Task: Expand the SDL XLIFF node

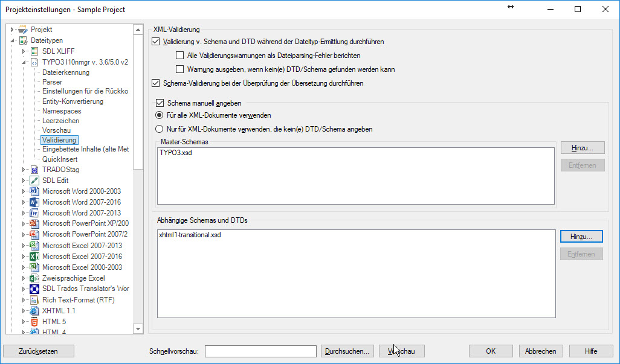Action: (24, 51)
